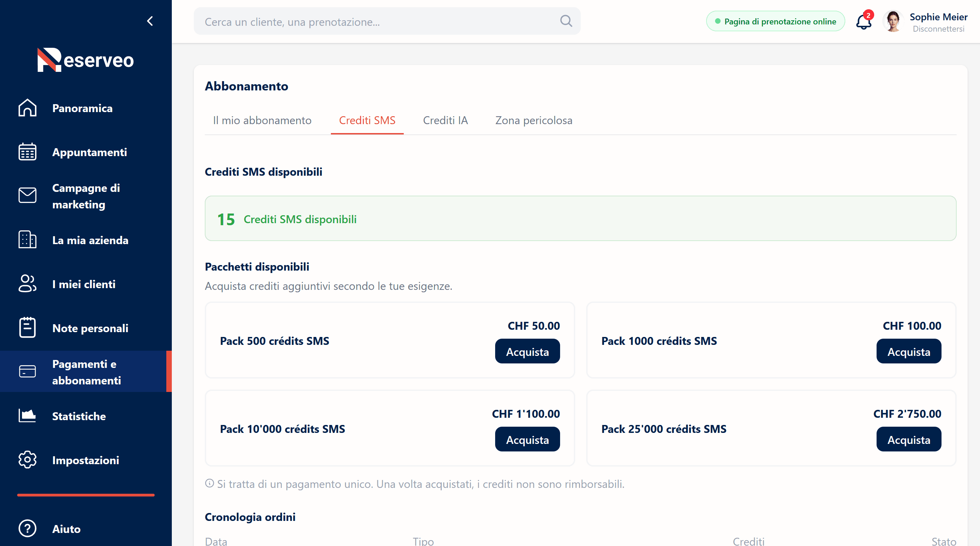Collapse the sidebar with the chevron arrow

(150, 21)
